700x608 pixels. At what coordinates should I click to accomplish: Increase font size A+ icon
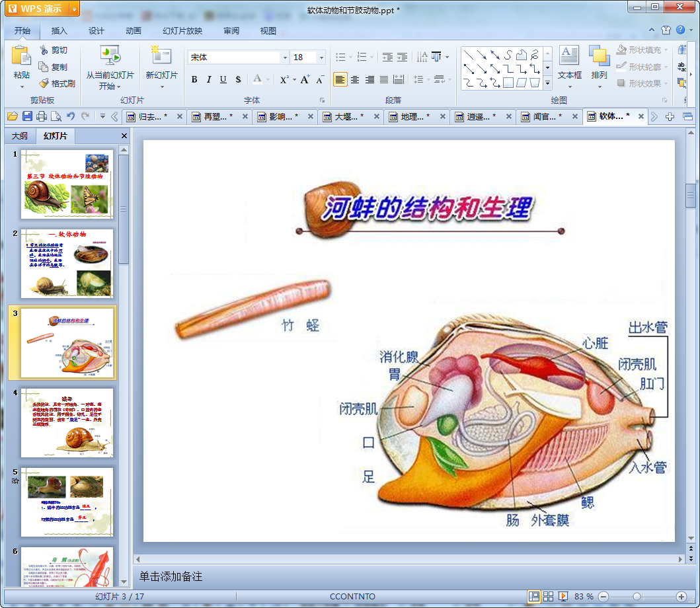click(x=305, y=79)
